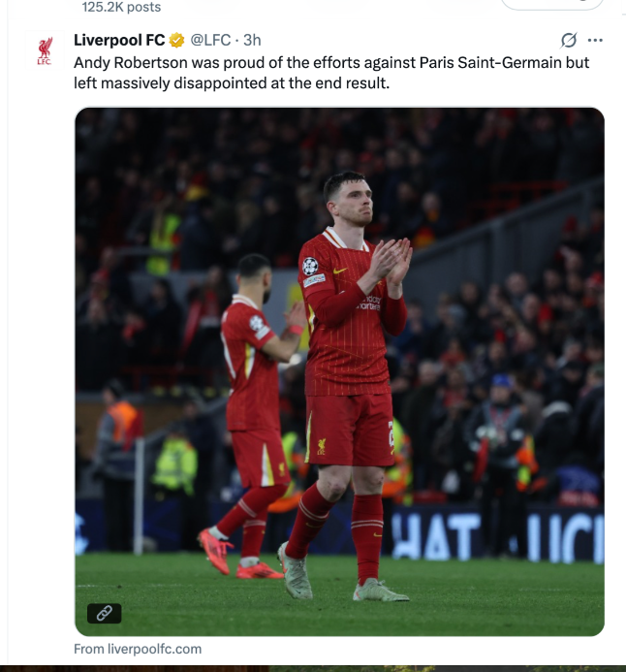This screenshot has width=626, height=672.
Task: Click the Liverpool FC crest avatar
Action: pyautogui.click(x=45, y=50)
